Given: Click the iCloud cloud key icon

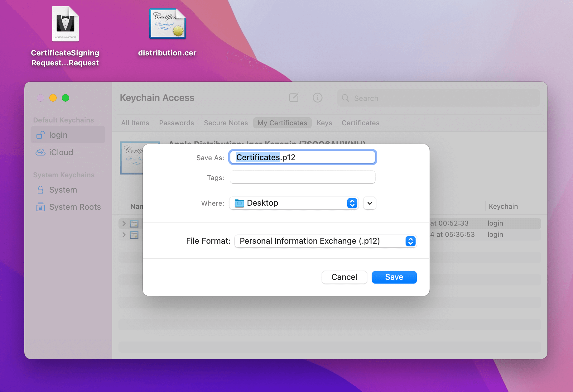Looking at the screenshot, I should (41, 152).
